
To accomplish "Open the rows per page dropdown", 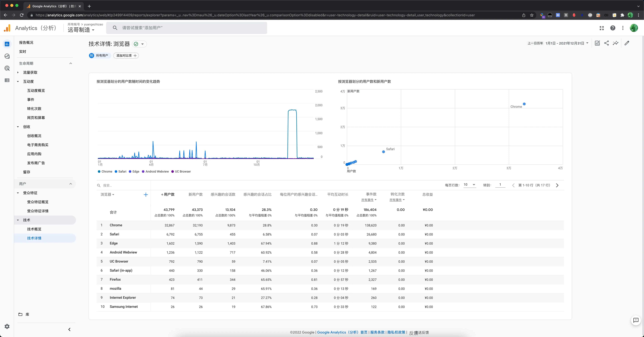I will [x=469, y=185].
